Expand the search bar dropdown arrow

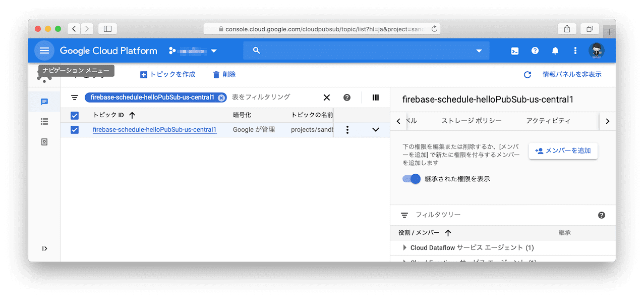pos(479,51)
